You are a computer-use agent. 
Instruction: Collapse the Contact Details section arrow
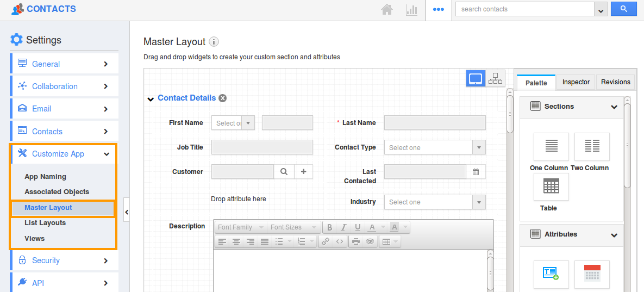[x=151, y=98]
